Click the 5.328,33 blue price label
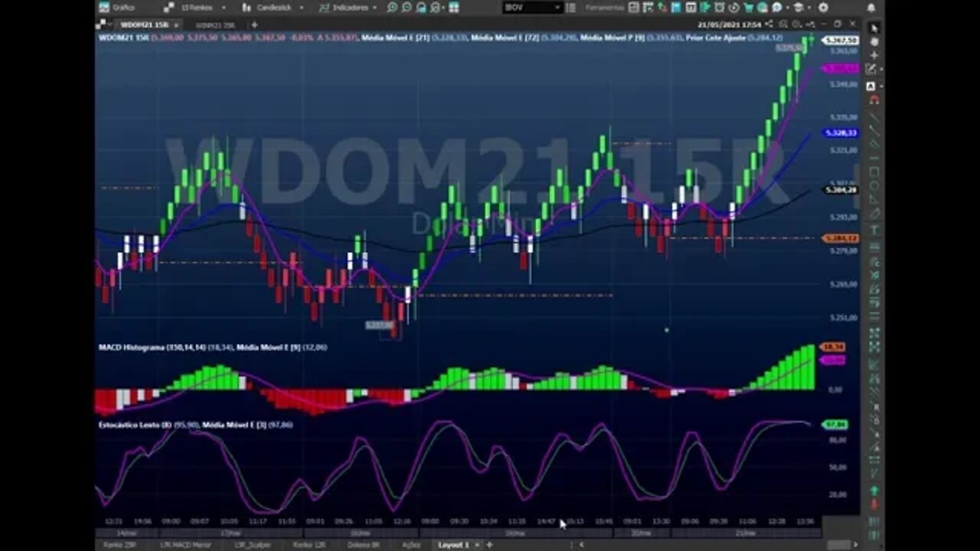Screen dimensions: 980x551 841,132
